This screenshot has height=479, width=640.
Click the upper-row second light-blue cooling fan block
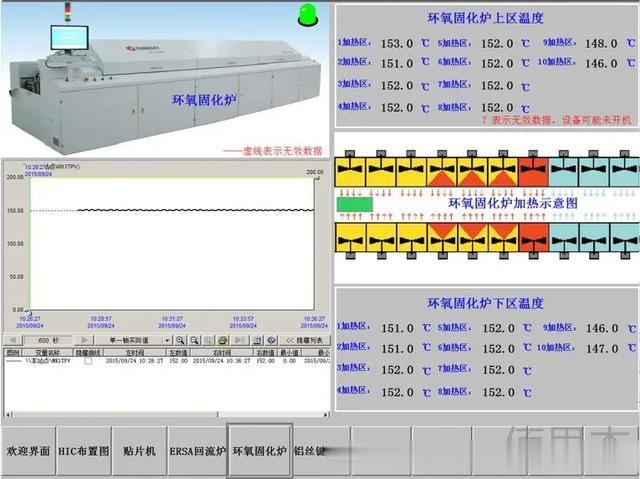pos(594,172)
